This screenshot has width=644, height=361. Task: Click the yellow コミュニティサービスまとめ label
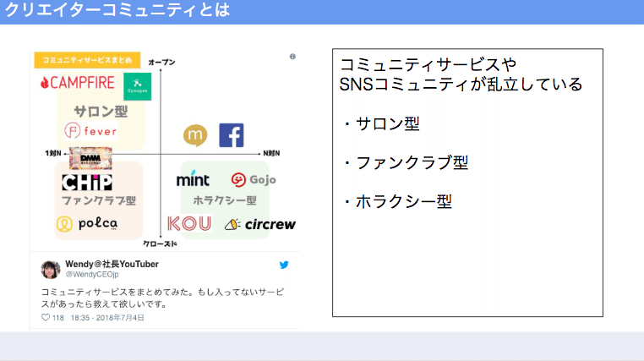coord(87,60)
